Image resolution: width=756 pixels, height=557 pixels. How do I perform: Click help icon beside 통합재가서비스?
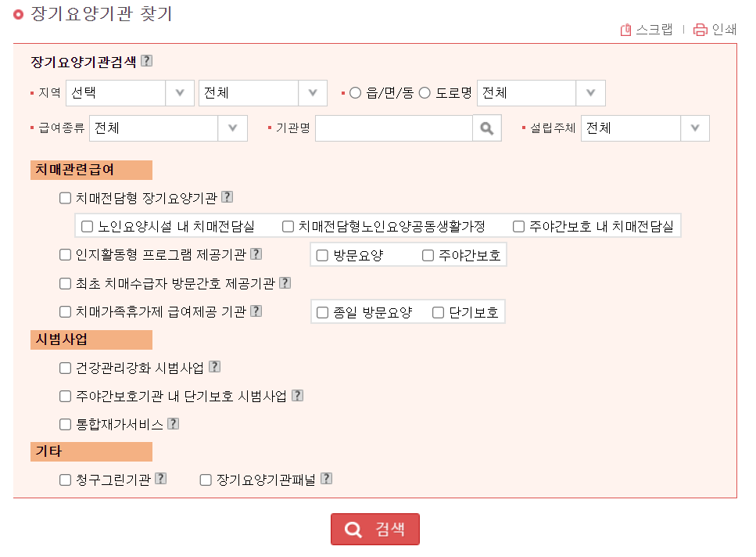pyautogui.click(x=173, y=423)
